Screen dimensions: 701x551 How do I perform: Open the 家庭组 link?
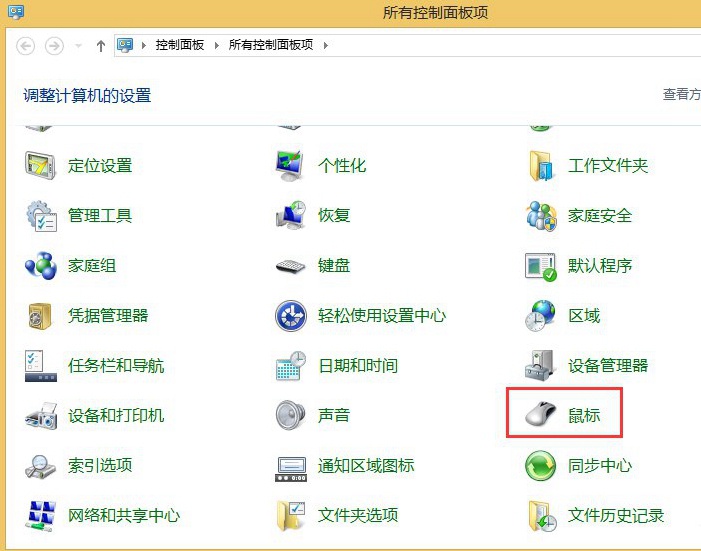[x=92, y=266]
